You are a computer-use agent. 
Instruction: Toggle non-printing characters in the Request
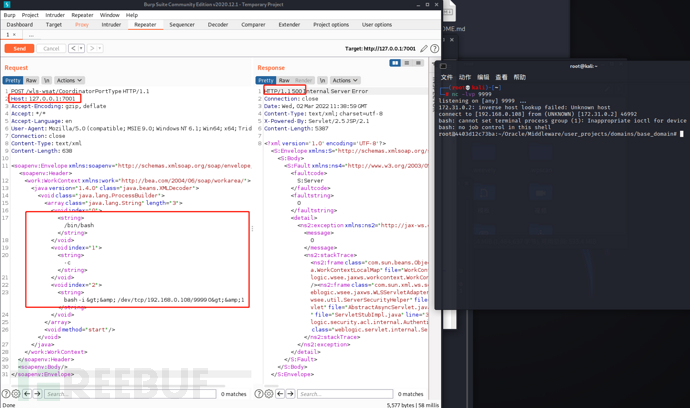pyautogui.click(x=47, y=80)
